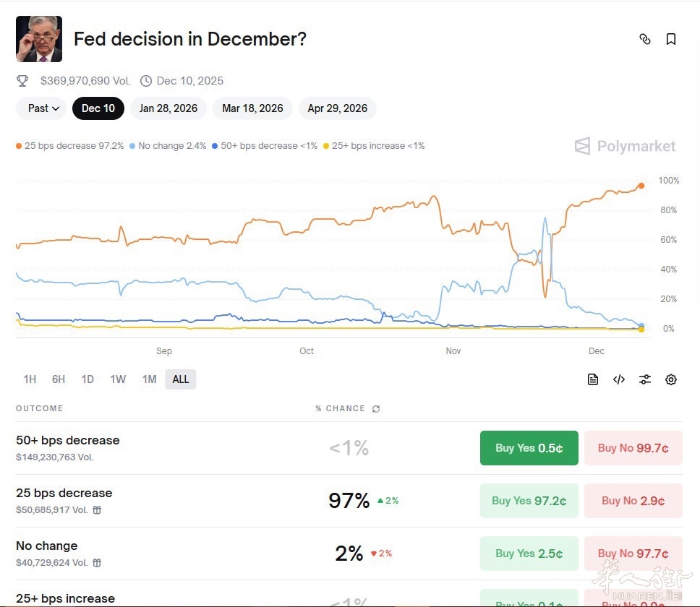Open chart filter sliders icon
This screenshot has height=607, width=700.
645,379
